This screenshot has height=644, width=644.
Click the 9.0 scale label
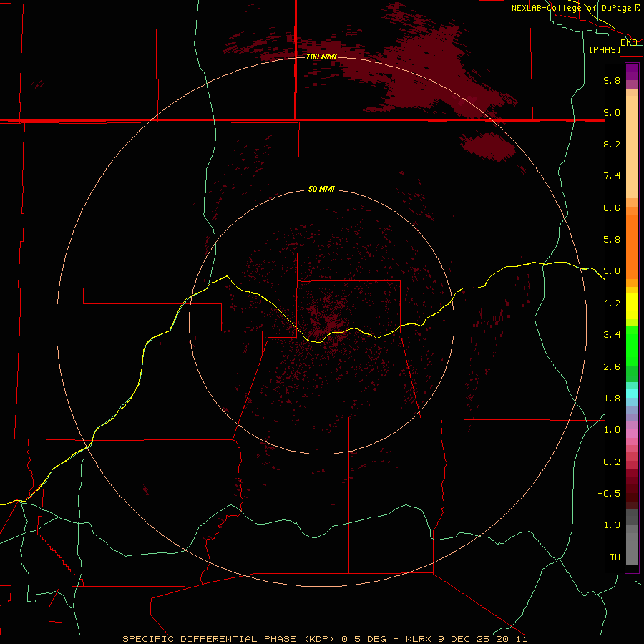point(612,112)
